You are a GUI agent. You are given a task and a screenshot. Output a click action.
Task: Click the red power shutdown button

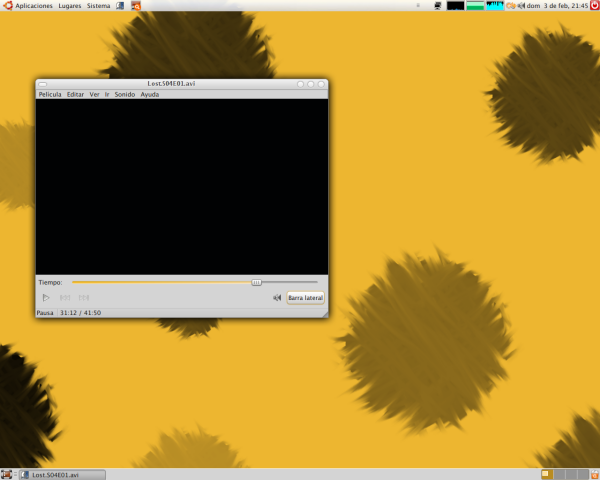coord(595,5)
